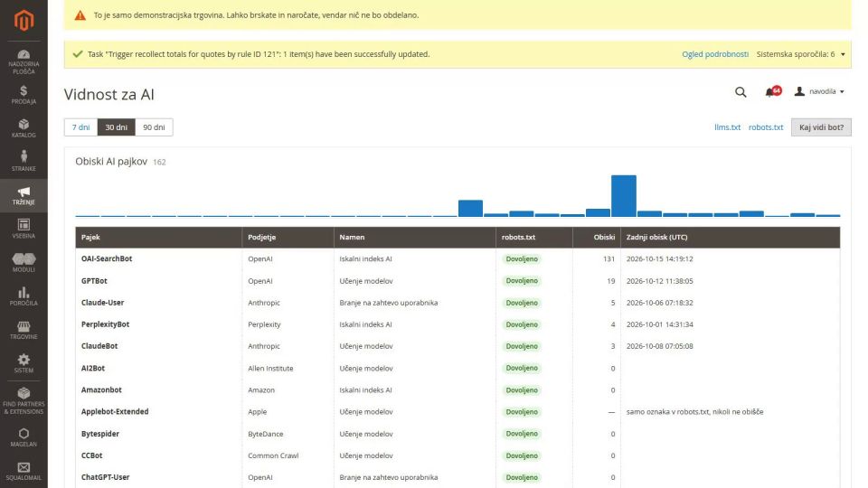Image resolution: width=868 pixels, height=488 pixels.
Task: Click Dovoljeno badge in OAI-SearchBot row
Action: pos(522,259)
